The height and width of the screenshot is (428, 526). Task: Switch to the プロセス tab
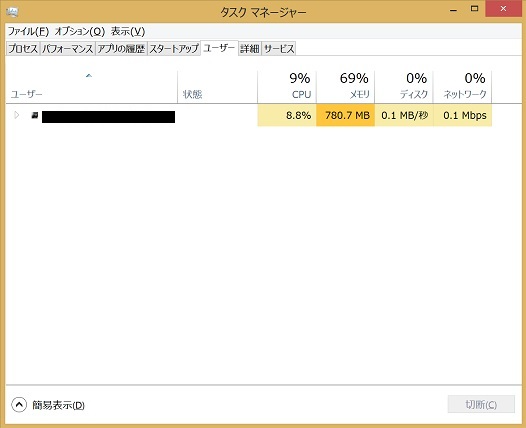23,49
